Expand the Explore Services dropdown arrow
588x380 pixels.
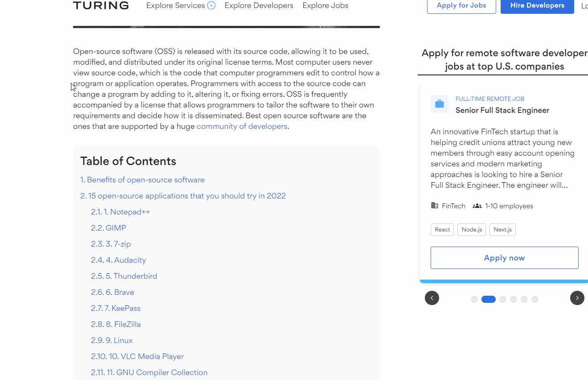click(x=211, y=5)
